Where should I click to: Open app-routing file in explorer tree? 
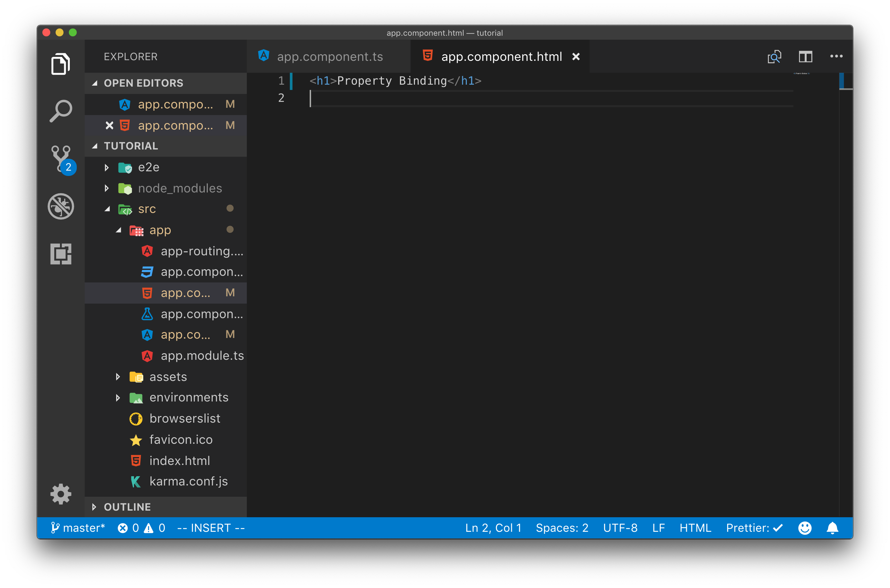click(x=166, y=251)
